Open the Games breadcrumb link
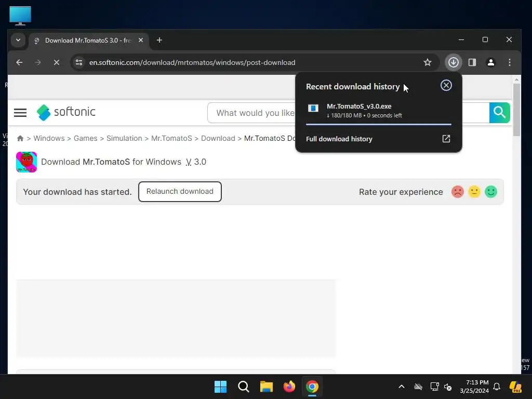Viewport: 532px width, 399px height. pos(86,138)
